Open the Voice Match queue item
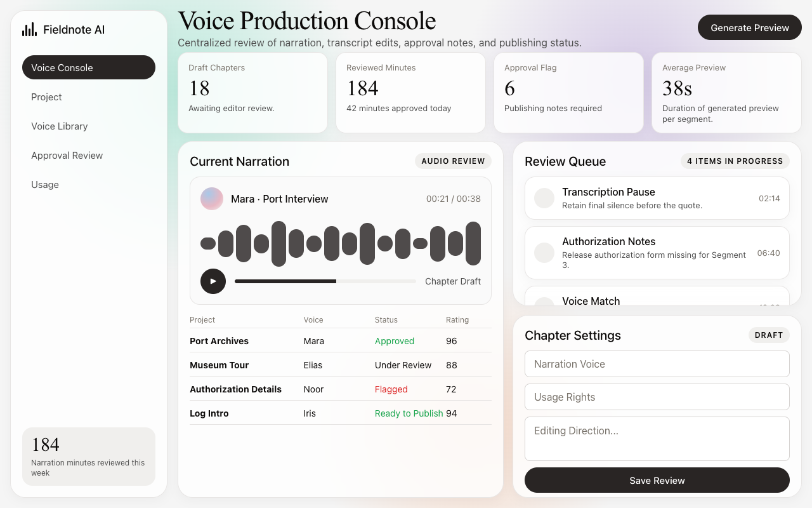This screenshot has height=508, width=812. click(657, 296)
